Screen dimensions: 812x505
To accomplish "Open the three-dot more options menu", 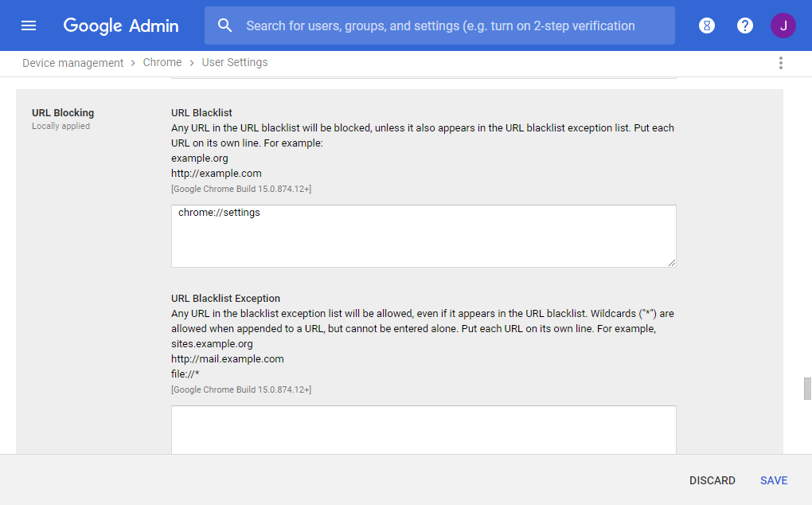I will click(x=781, y=63).
